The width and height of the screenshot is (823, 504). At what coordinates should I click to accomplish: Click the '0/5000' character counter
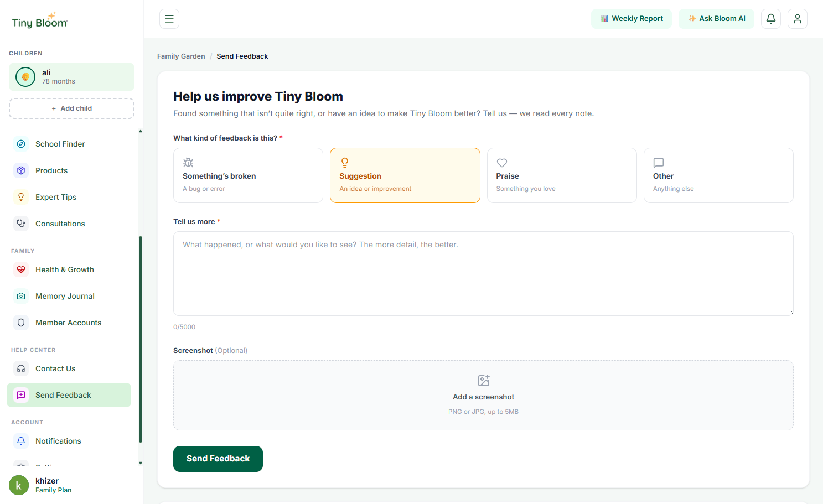pos(184,327)
